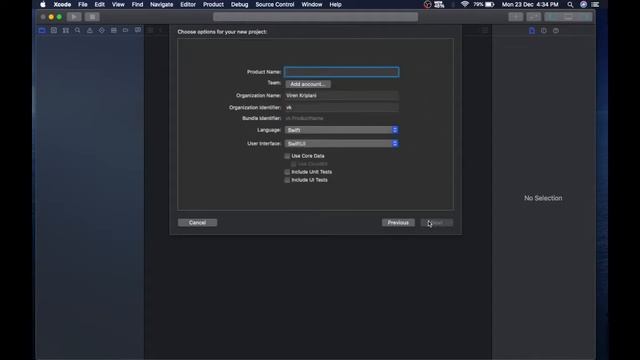Screen dimensions: 640x360
Task: Open the Debug menu
Action: pyautogui.click(x=240, y=4)
